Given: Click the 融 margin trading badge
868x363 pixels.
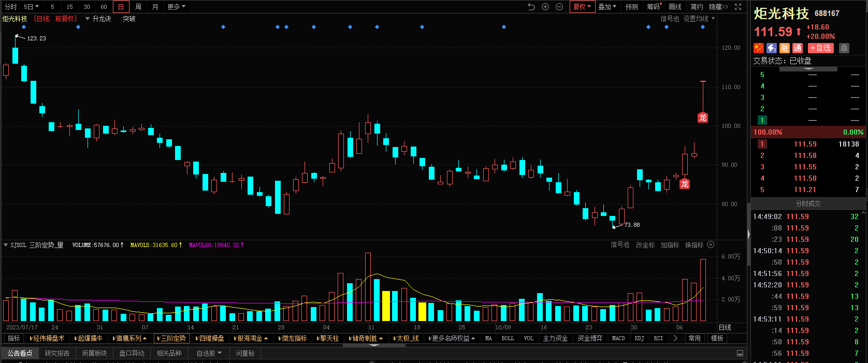Looking at the screenshot, I should (785, 48).
